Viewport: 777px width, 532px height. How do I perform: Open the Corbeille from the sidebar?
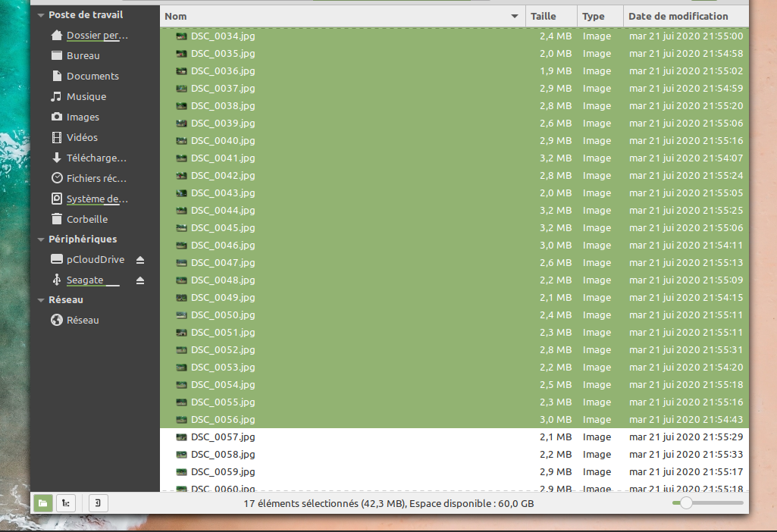click(86, 219)
